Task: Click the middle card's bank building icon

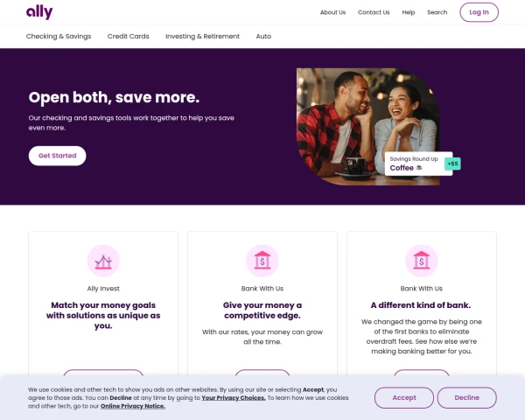Action: tap(262, 261)
